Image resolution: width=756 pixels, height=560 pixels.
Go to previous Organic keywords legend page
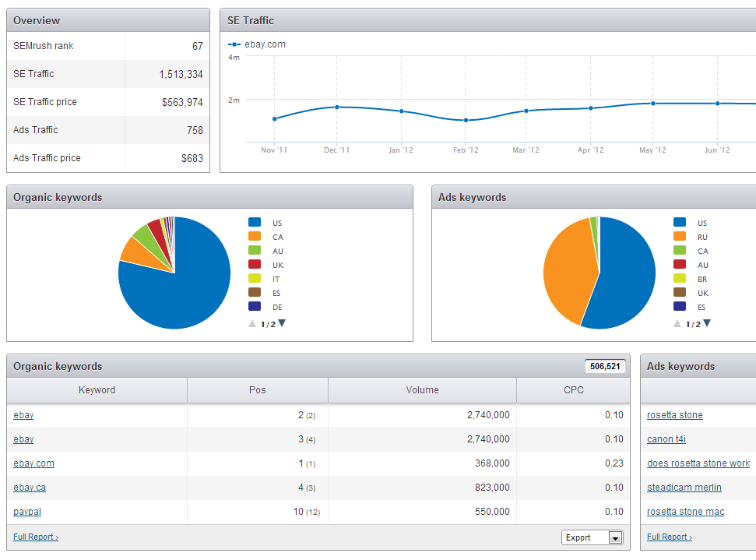coord(252,324)
